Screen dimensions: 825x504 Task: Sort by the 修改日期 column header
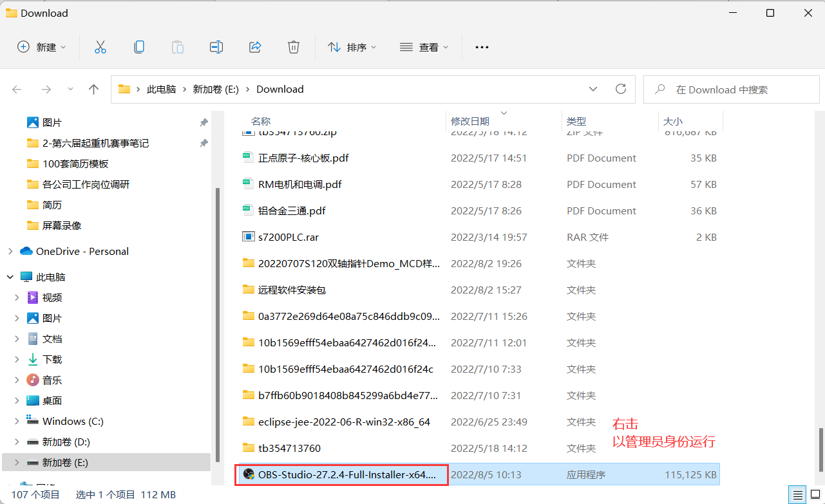click(470, 121)
